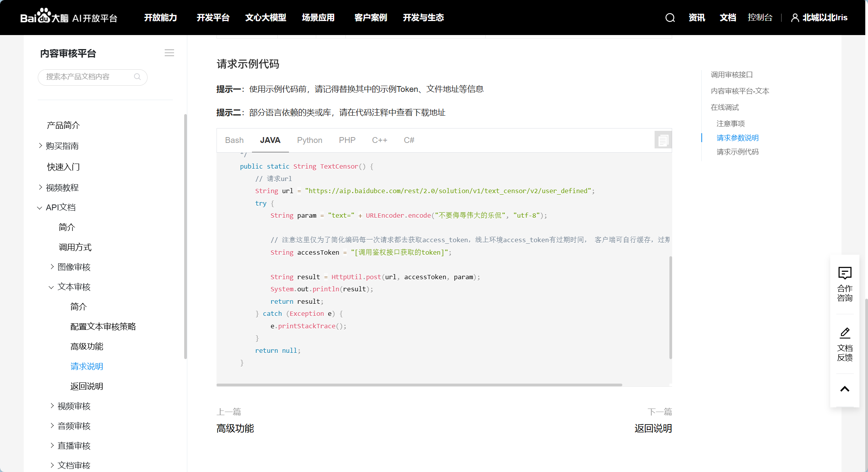Open 返回说明 in the sidebar tree

click(x=87, y=386)
